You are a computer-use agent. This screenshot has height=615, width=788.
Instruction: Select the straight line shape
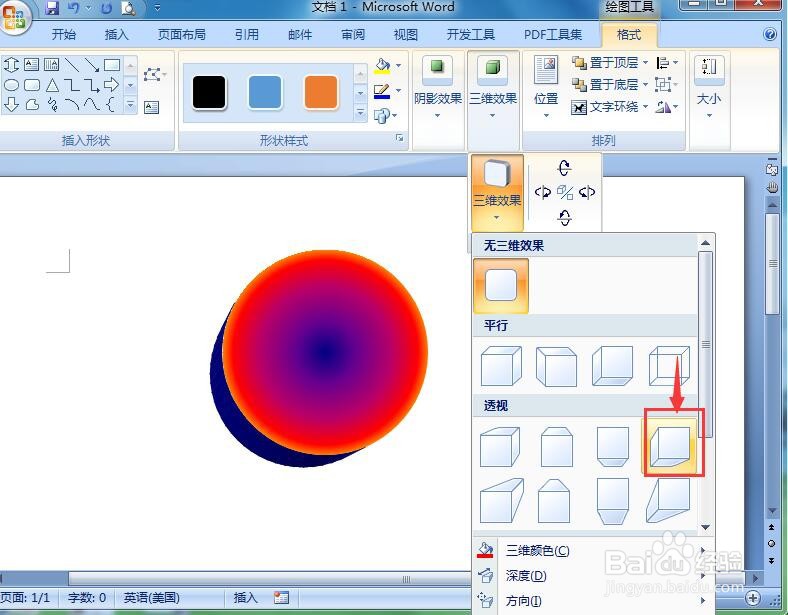pos(72,64)
